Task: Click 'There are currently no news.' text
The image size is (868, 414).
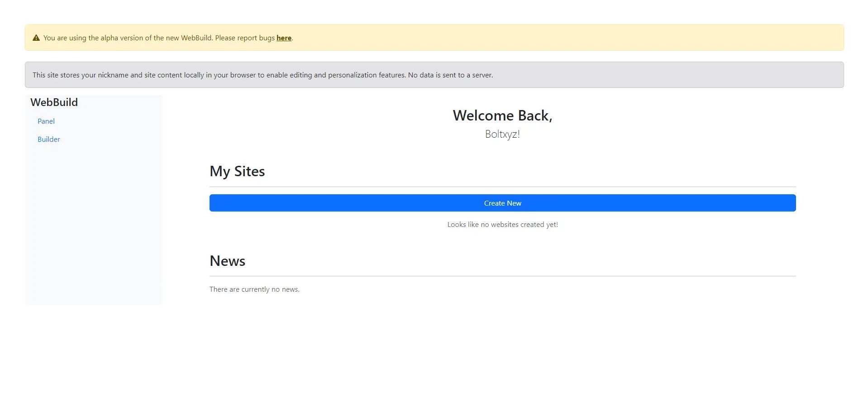Action: pos(254,289)
